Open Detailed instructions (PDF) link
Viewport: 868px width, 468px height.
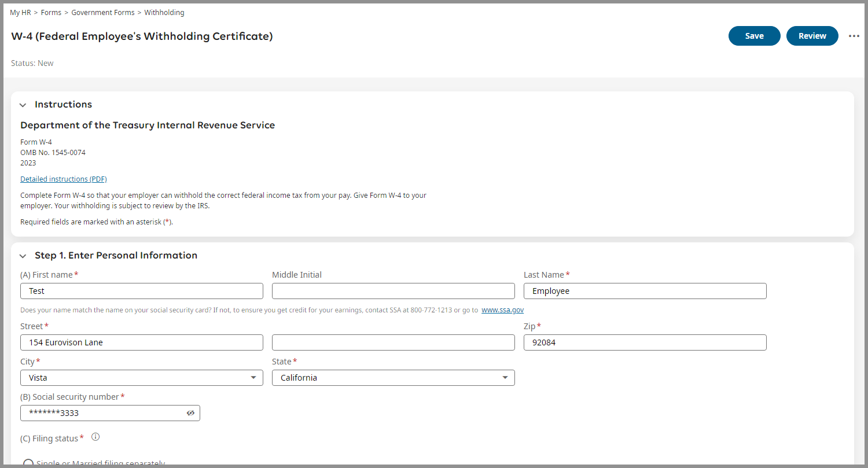pyautogui.click(x=64, y=179)
